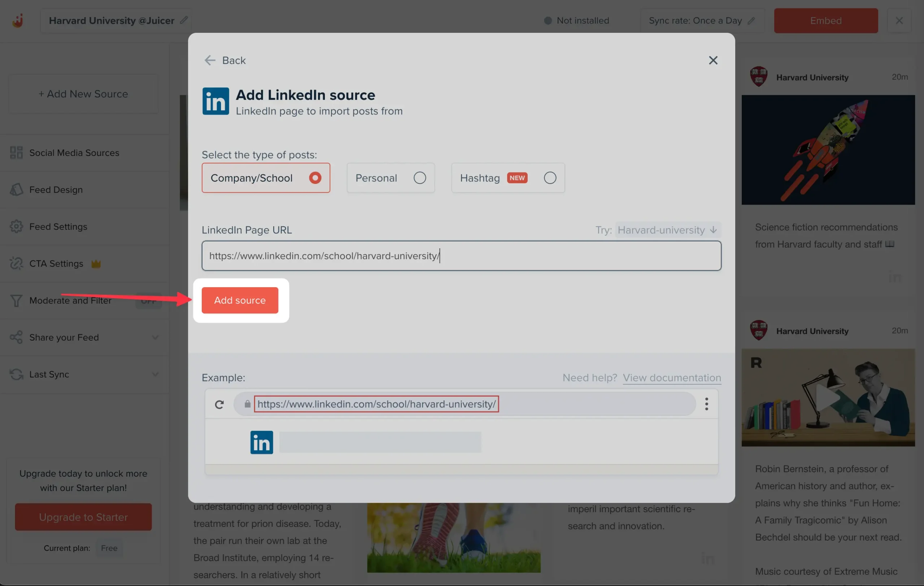Go back with the arrow icon
The image size is (924, 586).
click(x=210, y=60)
